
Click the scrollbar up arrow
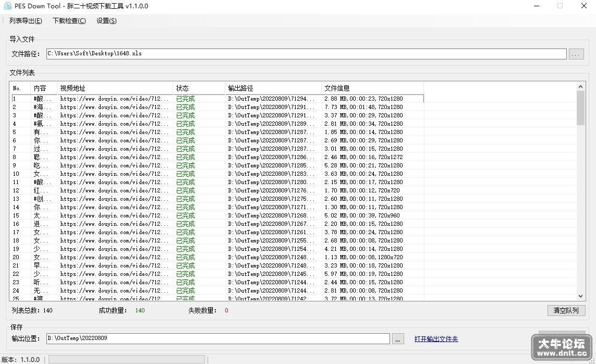(x=580, y=87)
